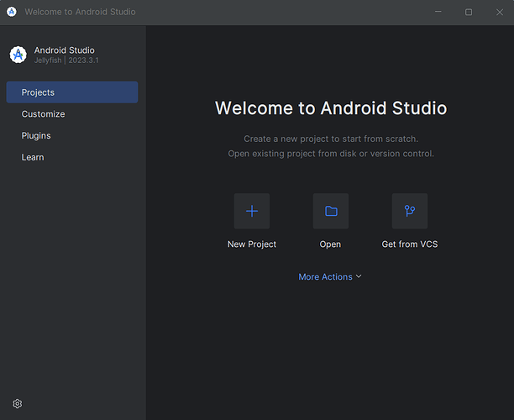
Task: Click the Get from VCS branch icon
Action: pos(410,211)
